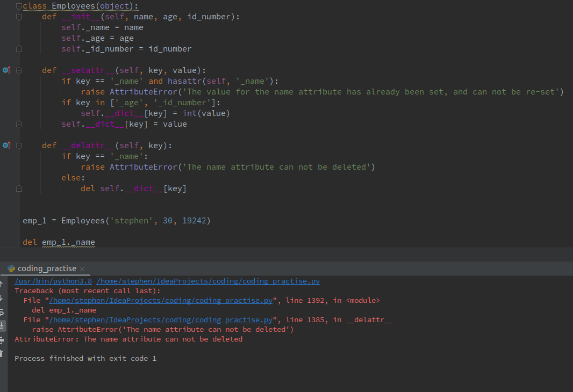Toggle soft-wrap in the run console
573x392 pixels.
[2, 312]
